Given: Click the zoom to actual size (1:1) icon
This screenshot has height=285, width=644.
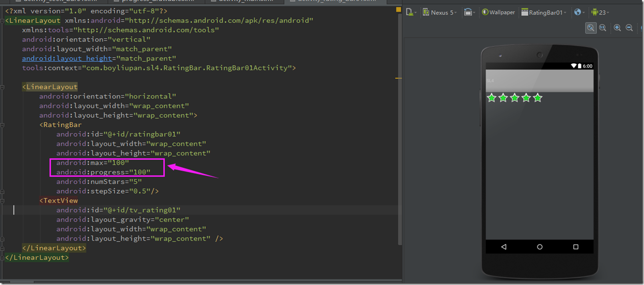Looking at the screenshot, I should [602, 28].
